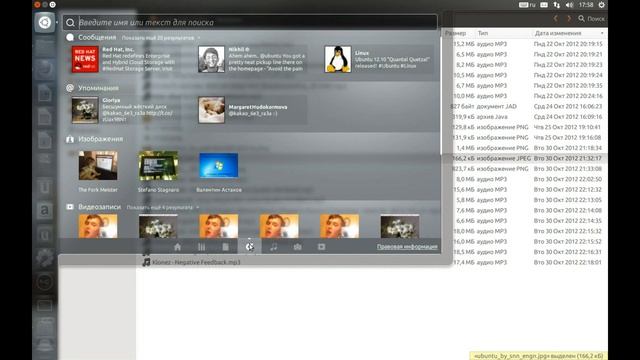The height and width of the screenshot is (360, 640).
Task: Open the Валентин Астахов Windows image
Action: [x=219, y=171]
